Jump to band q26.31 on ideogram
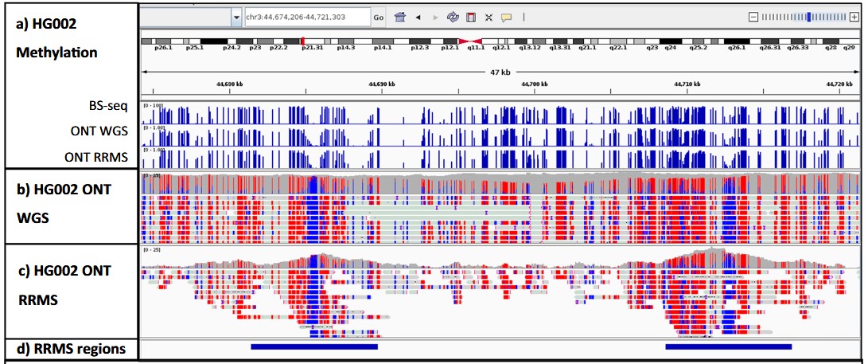The width and height of the screenshot is (868, 364). pyautogui.click(x=771, y=49)
